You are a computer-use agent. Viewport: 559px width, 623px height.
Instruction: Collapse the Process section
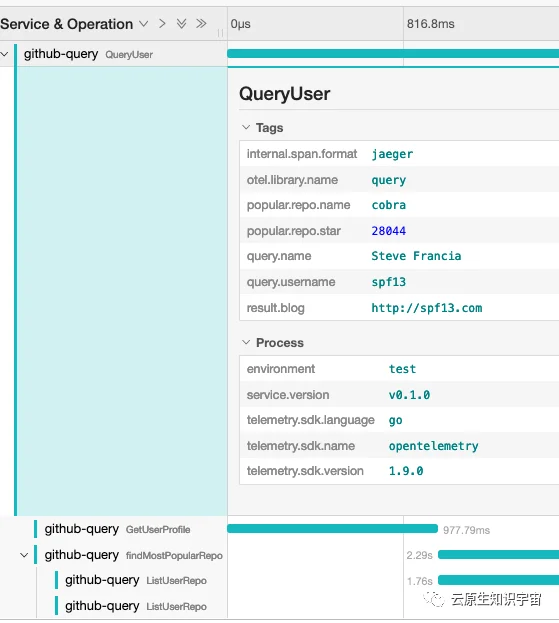click(x=246, y=342)
